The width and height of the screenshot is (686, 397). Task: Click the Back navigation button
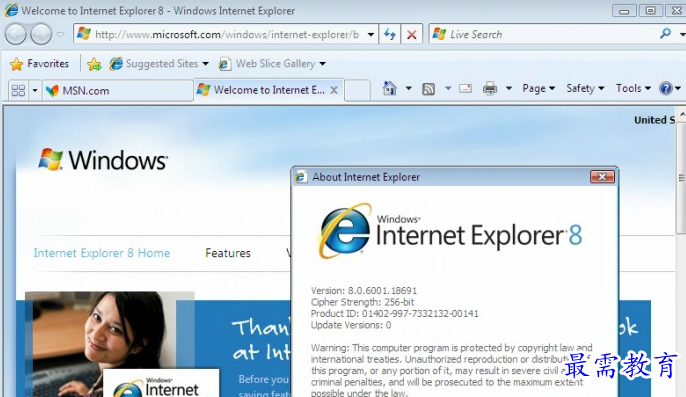pyautogui.click(x=15, y=34)
